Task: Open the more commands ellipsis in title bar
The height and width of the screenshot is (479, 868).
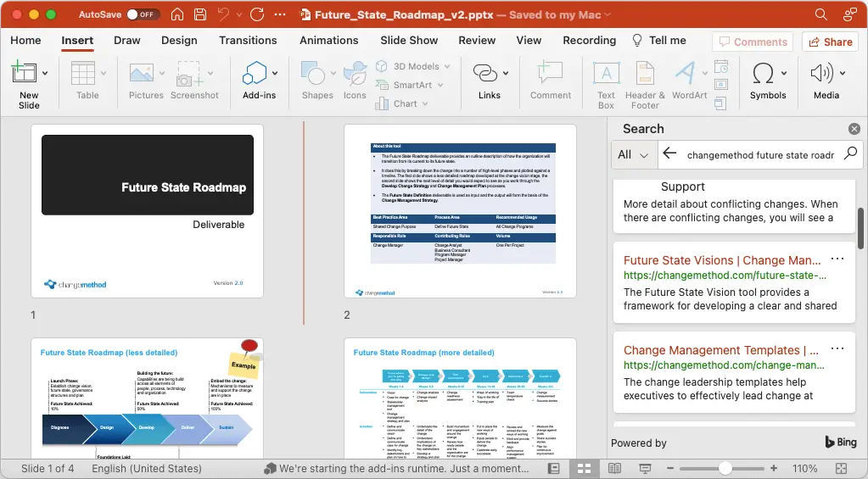Action: pyautogui.click(x=280, y=14)
